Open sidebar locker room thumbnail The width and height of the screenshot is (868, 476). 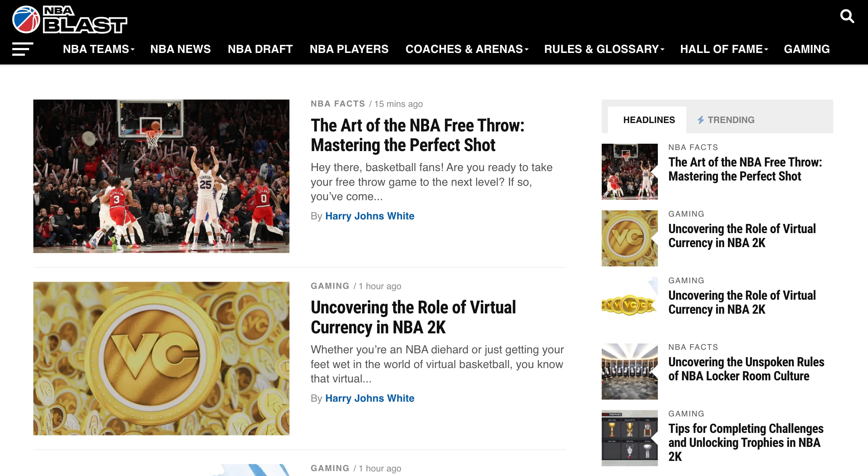click(629, 371)
